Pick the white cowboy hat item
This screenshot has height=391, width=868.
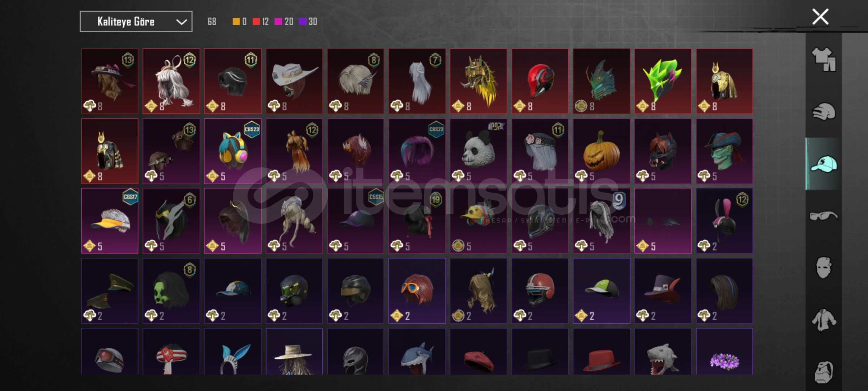294,81
